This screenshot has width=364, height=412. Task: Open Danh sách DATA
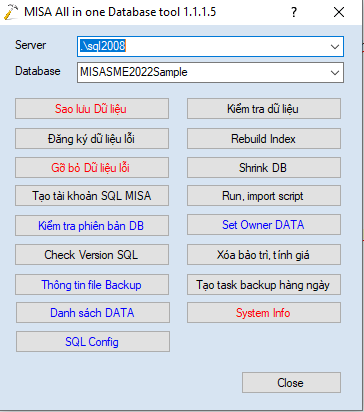point(93,312)
